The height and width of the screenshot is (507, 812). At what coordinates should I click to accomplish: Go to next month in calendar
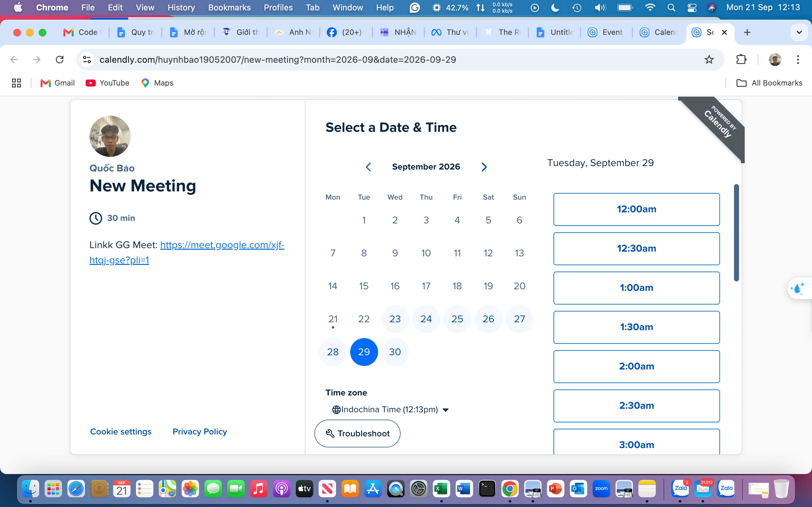(x=484, y=167)
